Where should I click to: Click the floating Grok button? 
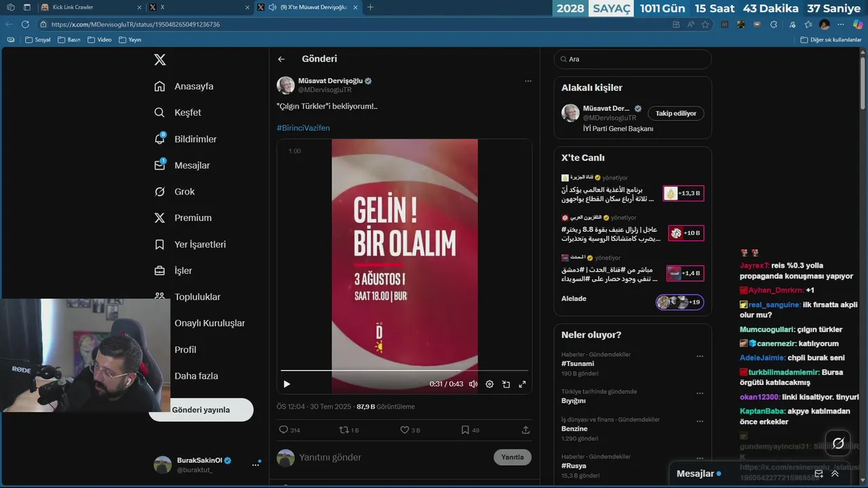pyautogui.click(x=838, y=443)
